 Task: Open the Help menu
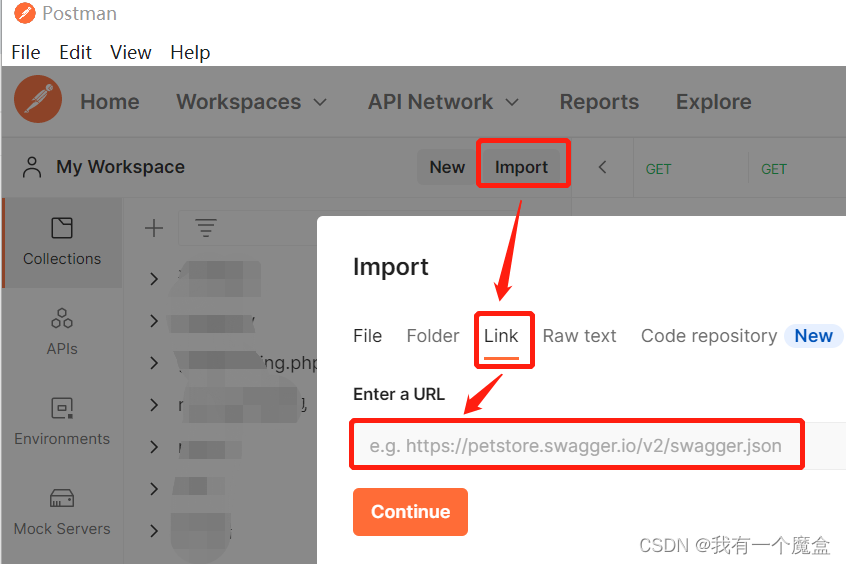click(190, 52)
